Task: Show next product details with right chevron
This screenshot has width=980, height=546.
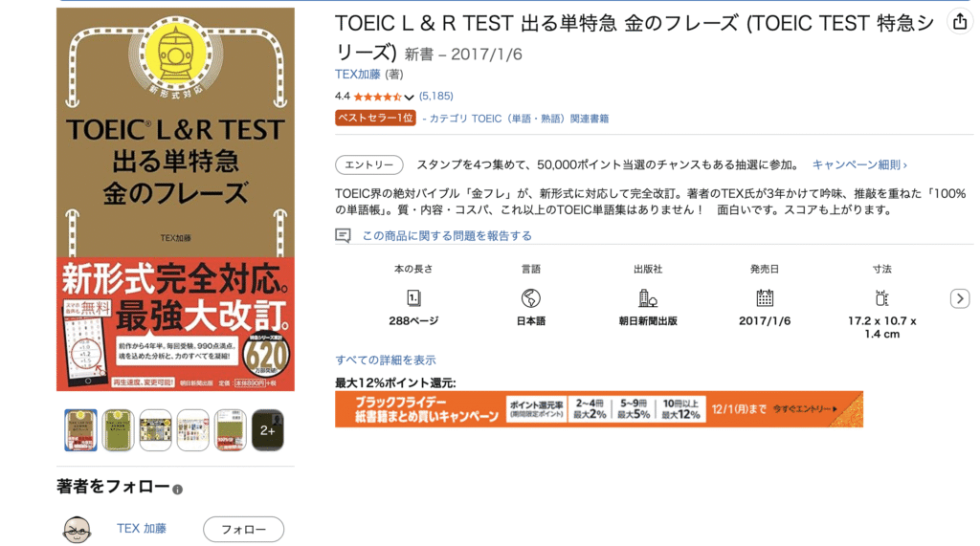Action: coord(960,298)
